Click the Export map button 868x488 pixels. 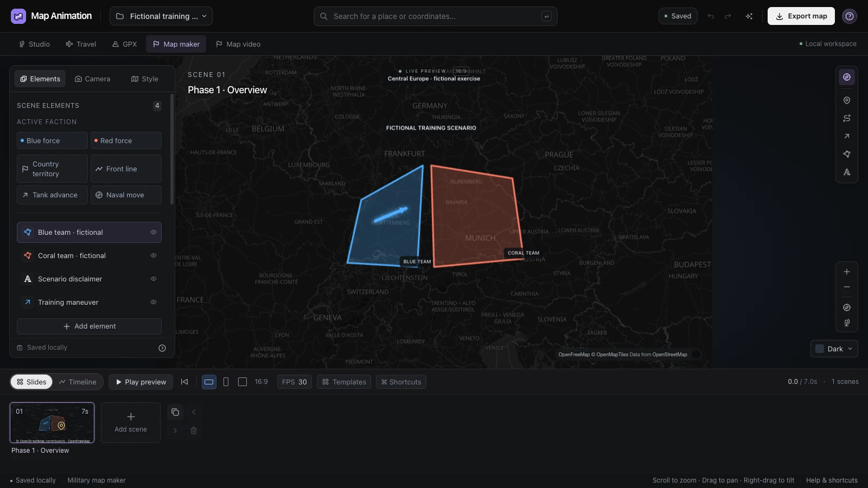click(801, 16)
